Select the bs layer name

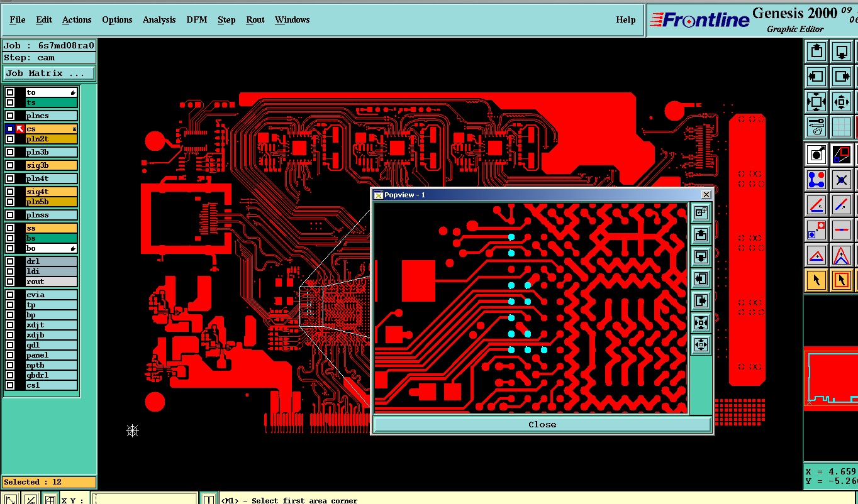[x=51, y=238]
